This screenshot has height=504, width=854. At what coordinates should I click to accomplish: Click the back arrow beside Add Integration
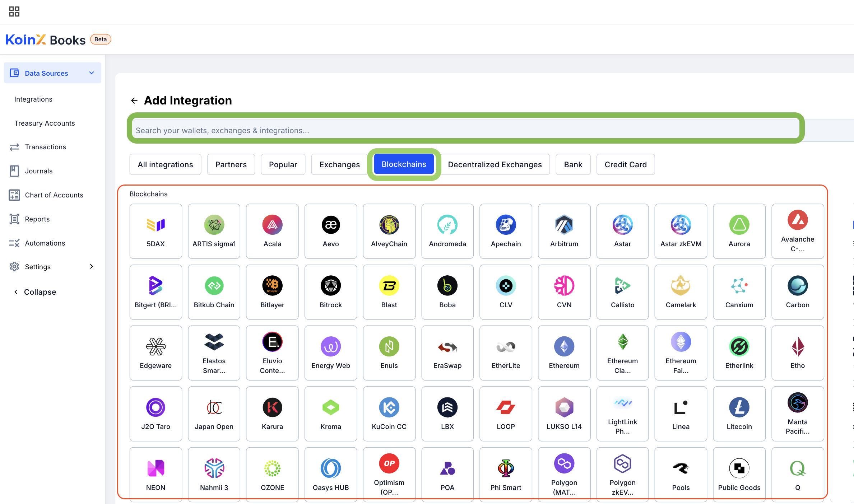point(134,101)
